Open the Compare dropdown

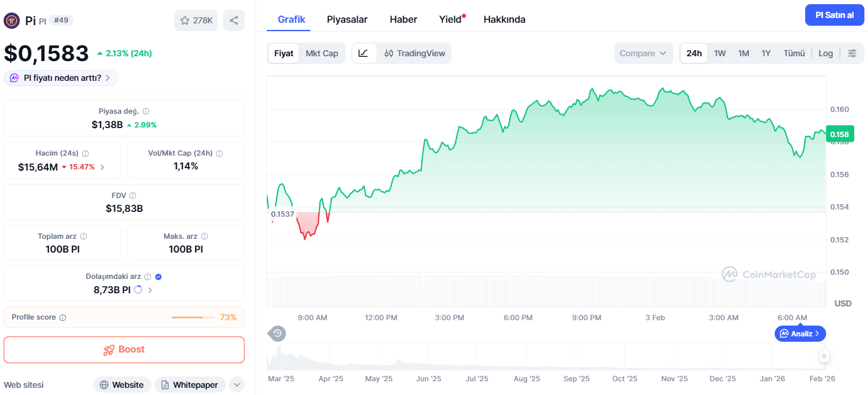643,53
